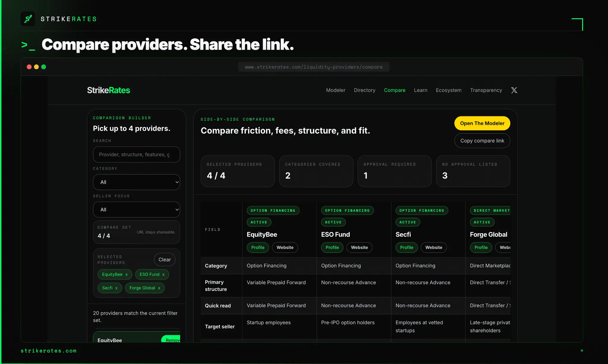Open the Transparency nav item
The width and height of the screenshot is (608, 364).
(486, 90)
